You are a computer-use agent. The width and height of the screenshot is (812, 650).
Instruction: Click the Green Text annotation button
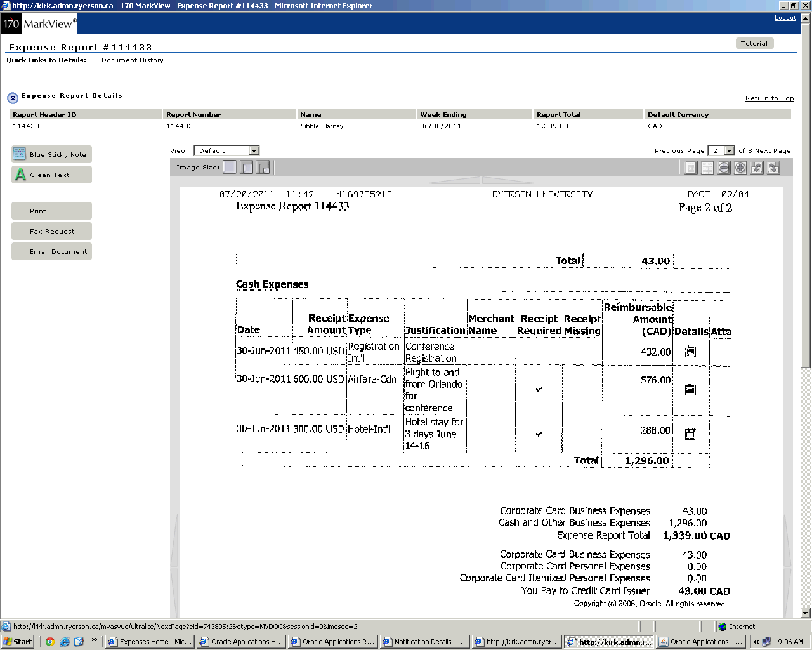[x=51, y=175]
